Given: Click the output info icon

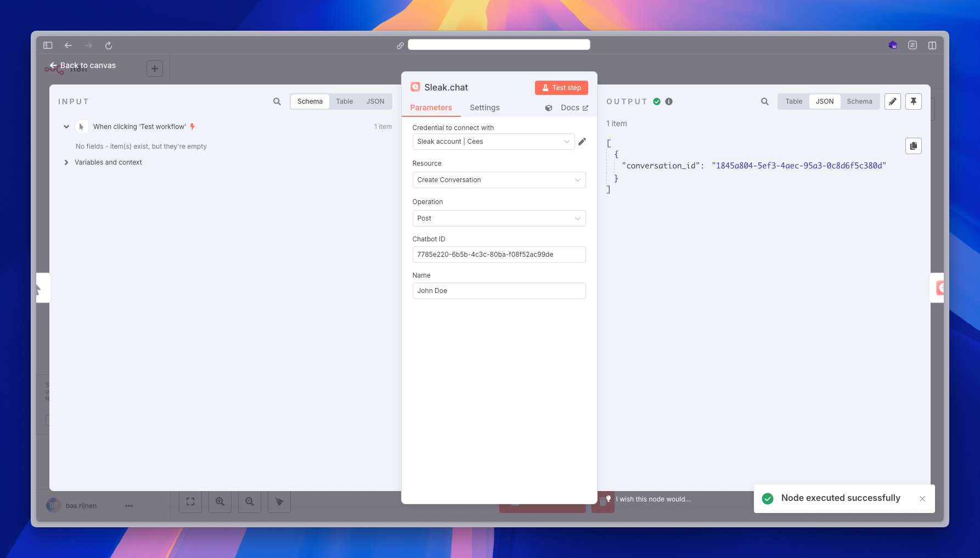Looking at the screenshot, I should (669, 102).
